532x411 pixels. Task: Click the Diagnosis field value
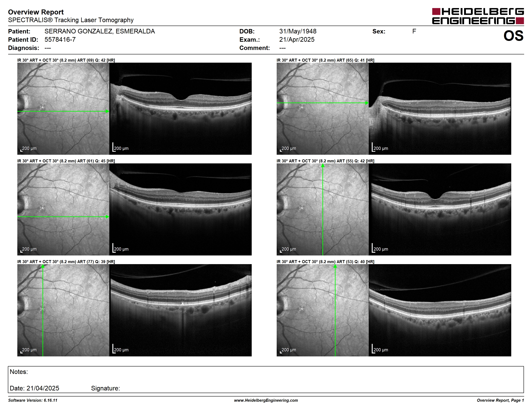(x=48, y=48)
